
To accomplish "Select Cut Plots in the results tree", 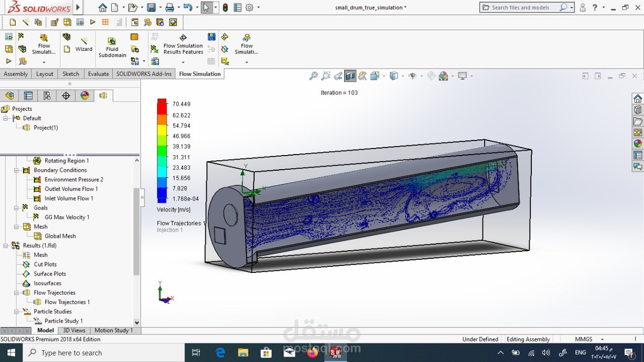I will point(45,264).
